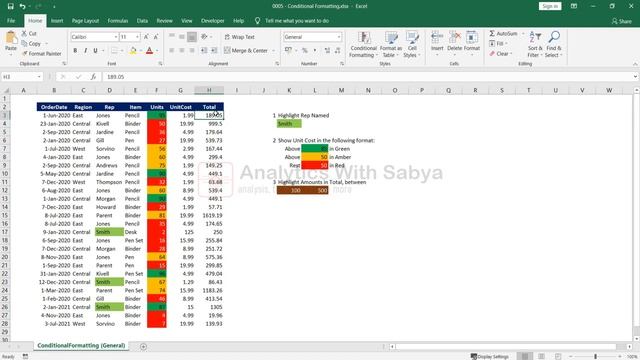This screenshot has height=360, width=640.
Task: Click AutoSum
Action: [503, 33]
